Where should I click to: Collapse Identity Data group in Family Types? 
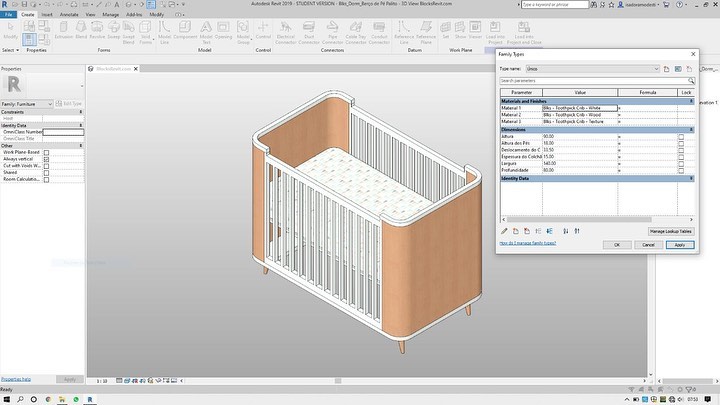(691, 178)
